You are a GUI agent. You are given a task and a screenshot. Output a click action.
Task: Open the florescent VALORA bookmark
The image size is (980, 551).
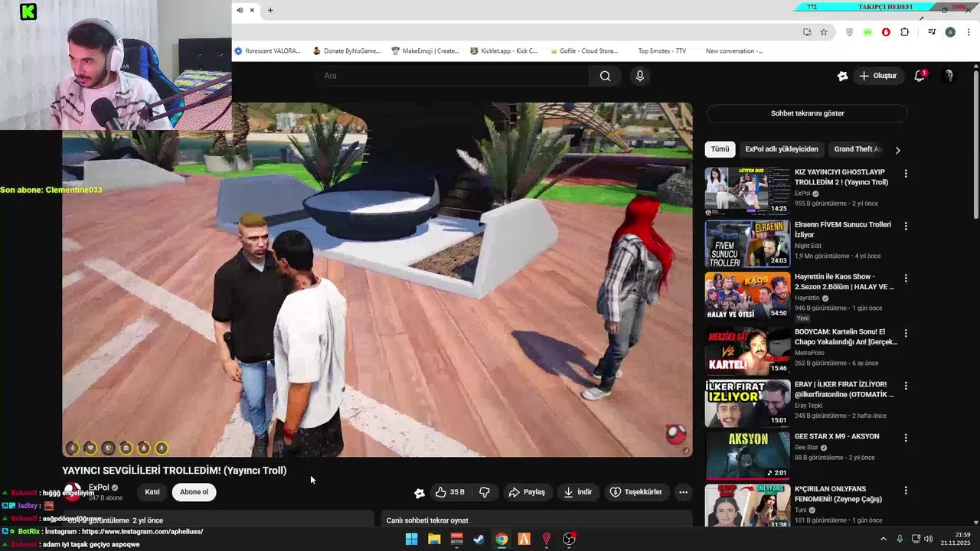267,51
